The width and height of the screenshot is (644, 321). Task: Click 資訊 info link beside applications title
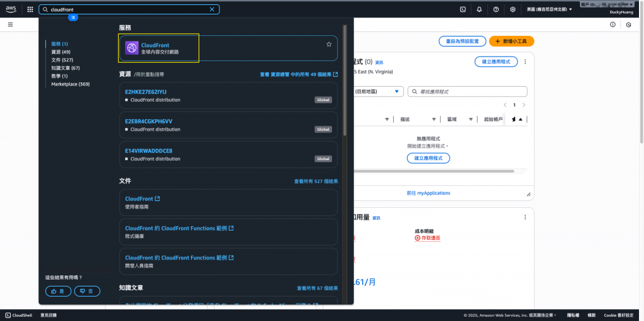pos(379,63)
